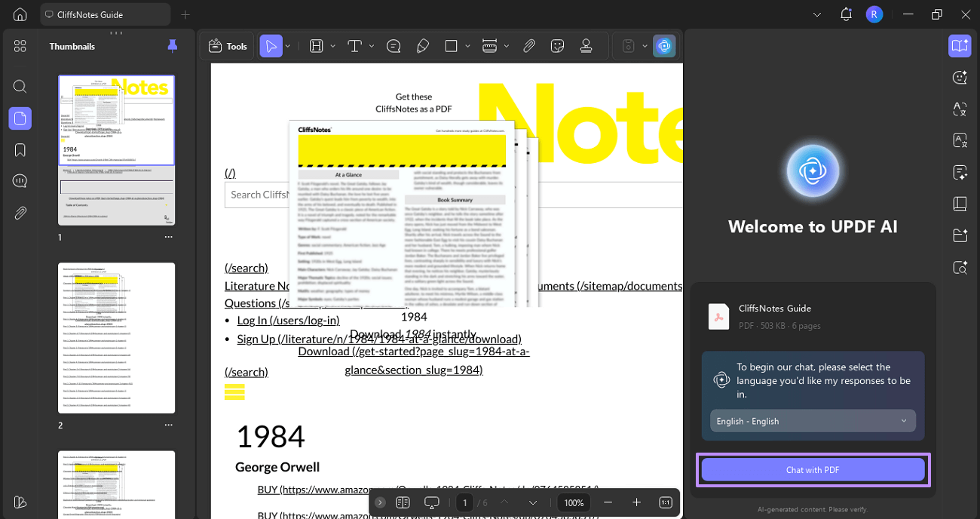The height and width of the screenshot is (519, 980).
Task: Open the English language dropdown
Action: tap(813, 421)
